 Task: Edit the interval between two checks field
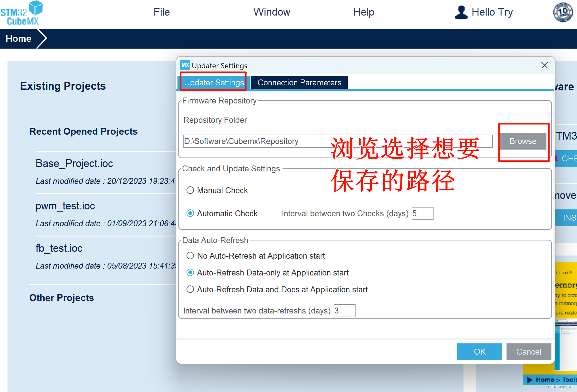[x=422, y=213]
